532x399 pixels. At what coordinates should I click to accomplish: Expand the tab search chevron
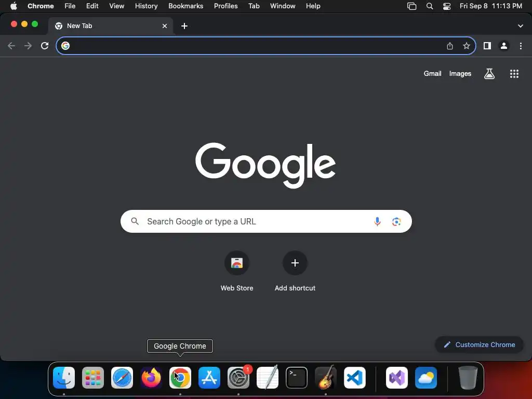[520, 26]
